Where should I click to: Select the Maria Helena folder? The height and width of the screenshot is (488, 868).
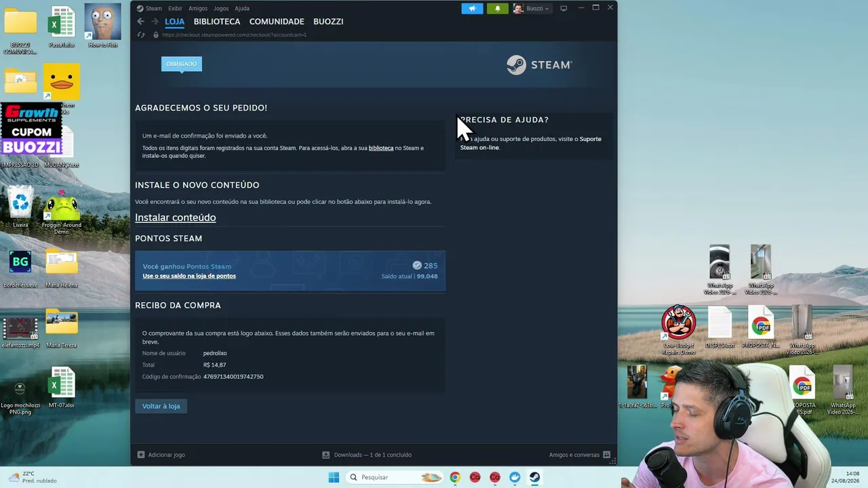pyautogui.click(x=62, y=269)
